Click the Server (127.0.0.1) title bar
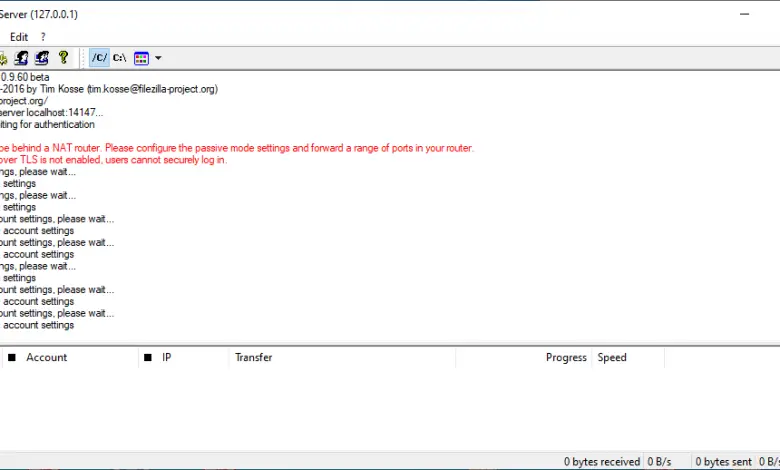Image resolution: width=780 pixels, height=470 pixels. tap(39, 14)
